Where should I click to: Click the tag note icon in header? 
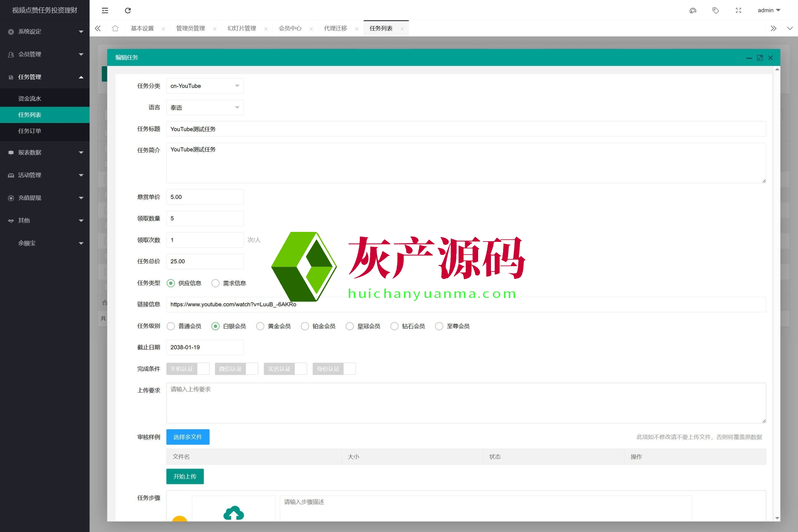tap(715, 11)
